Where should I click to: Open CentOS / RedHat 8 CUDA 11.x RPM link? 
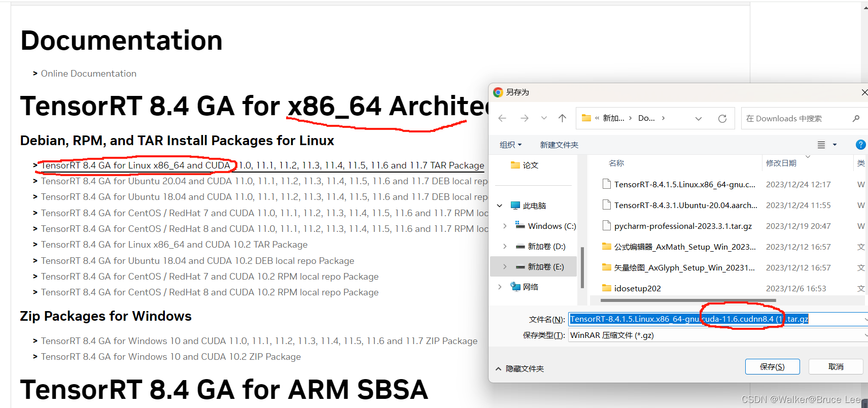pyautogui.click(x=264, y=229)
